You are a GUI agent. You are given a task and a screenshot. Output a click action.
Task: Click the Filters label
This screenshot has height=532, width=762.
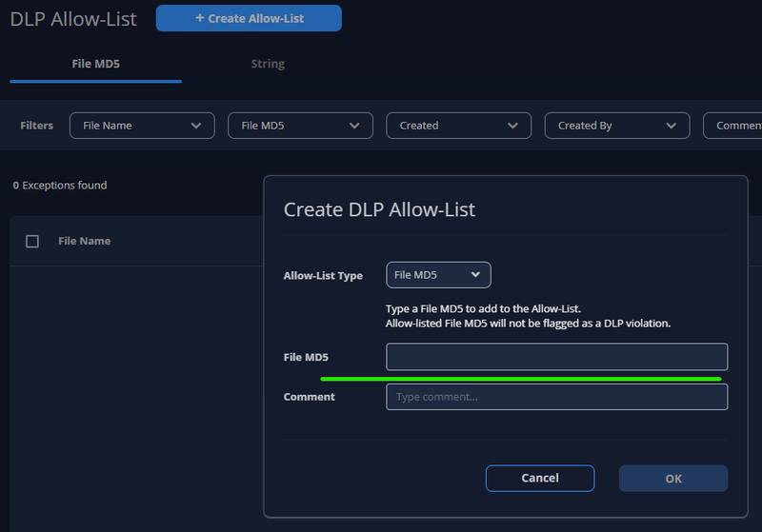37,126
